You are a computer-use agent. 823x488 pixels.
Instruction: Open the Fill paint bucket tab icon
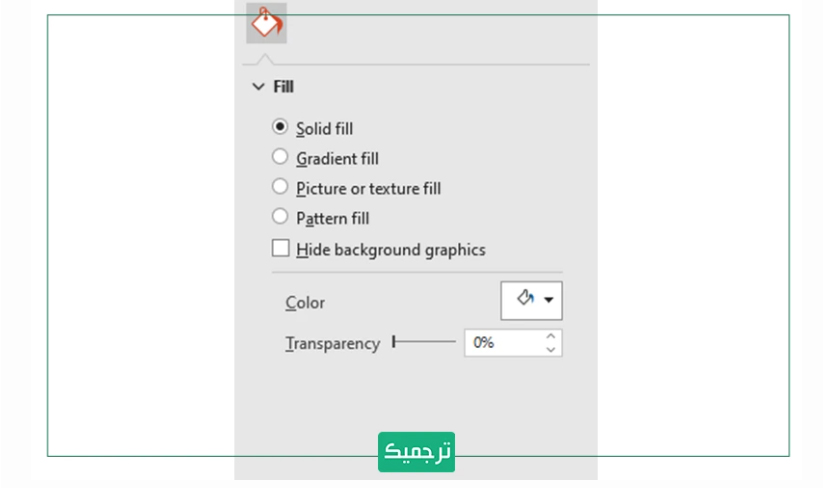(x=267, y=23)
